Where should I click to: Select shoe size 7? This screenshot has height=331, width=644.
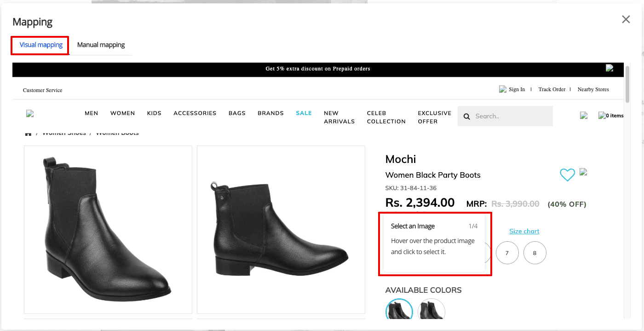tap(507, 253)
